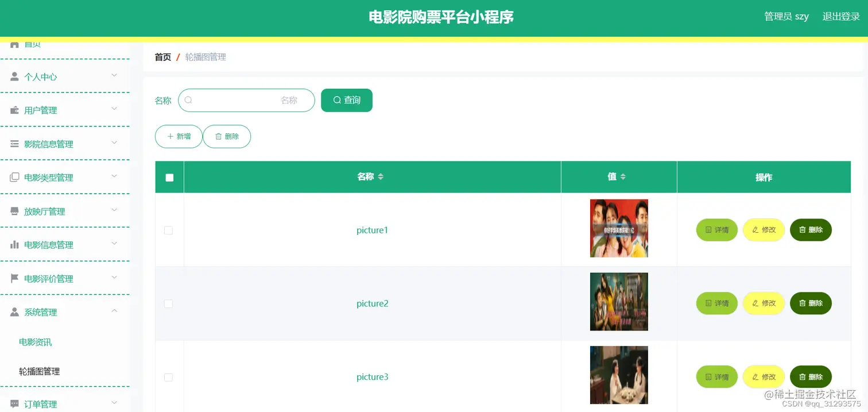868x412 pixels.
Task: Click the picture1 thumbnail image
Action: 619,228
